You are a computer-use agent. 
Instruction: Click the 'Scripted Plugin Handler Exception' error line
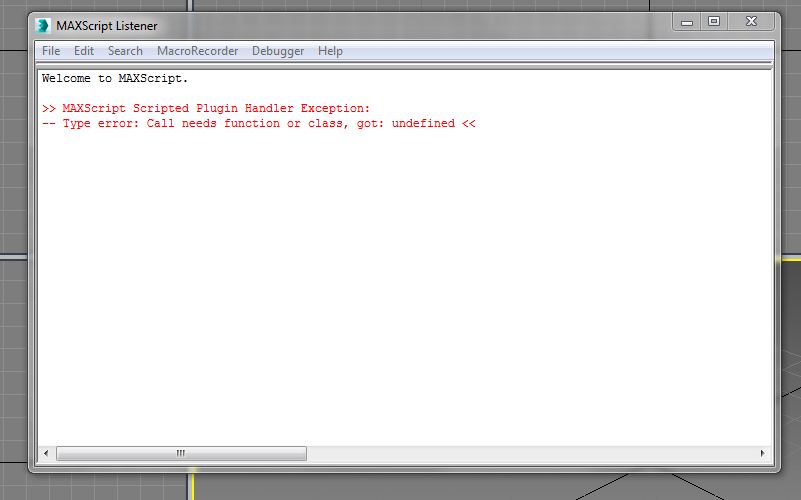click(x=206, y=108)
